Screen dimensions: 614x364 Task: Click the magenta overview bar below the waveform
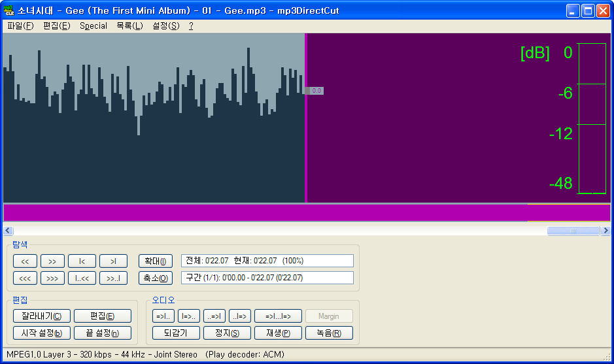coord(307,212)
